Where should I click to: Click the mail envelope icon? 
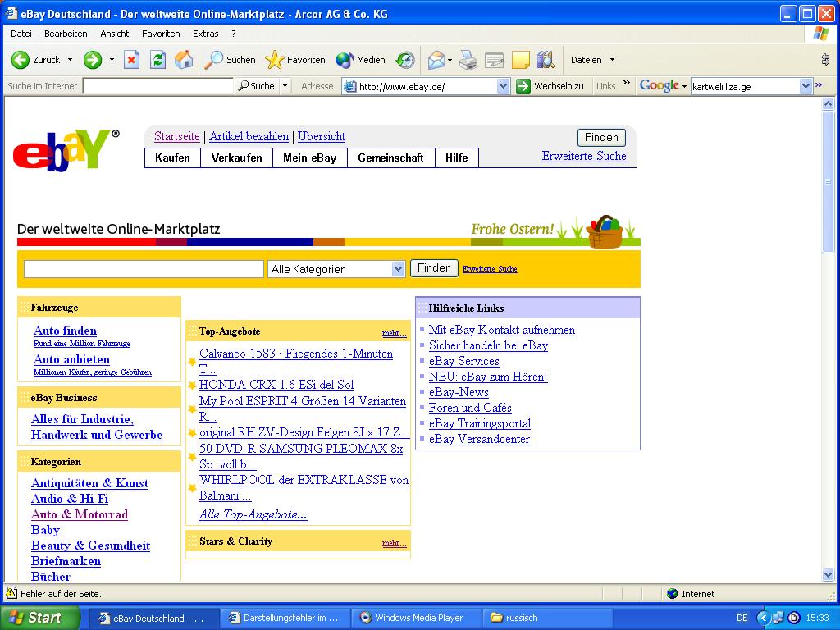click(x=436, y=59)
